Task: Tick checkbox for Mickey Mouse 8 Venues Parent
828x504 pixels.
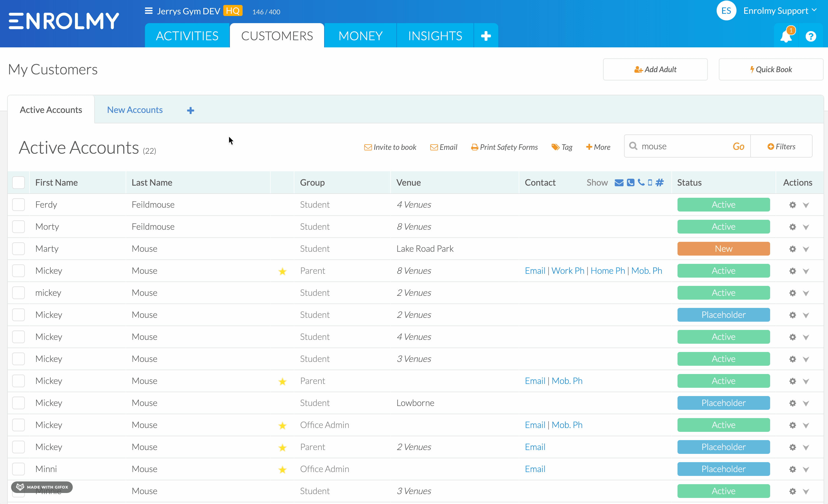Action: [x=18, y=271]
